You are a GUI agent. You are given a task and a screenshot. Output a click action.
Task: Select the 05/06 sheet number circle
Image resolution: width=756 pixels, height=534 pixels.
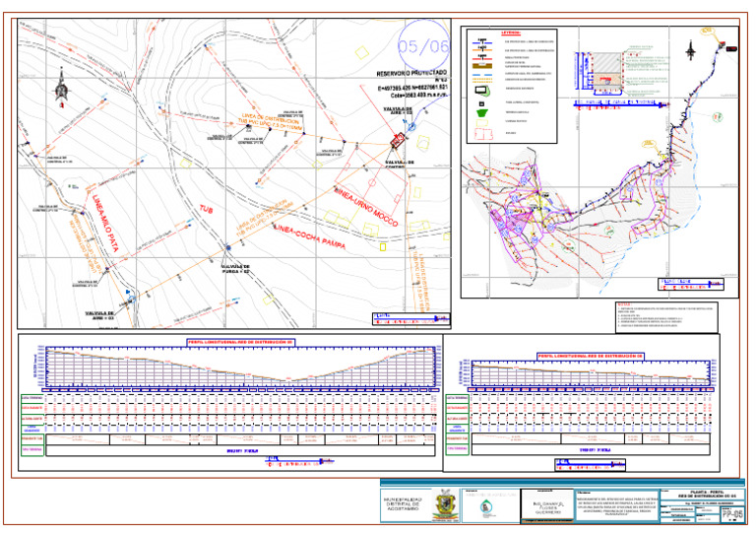coord(423,46)
